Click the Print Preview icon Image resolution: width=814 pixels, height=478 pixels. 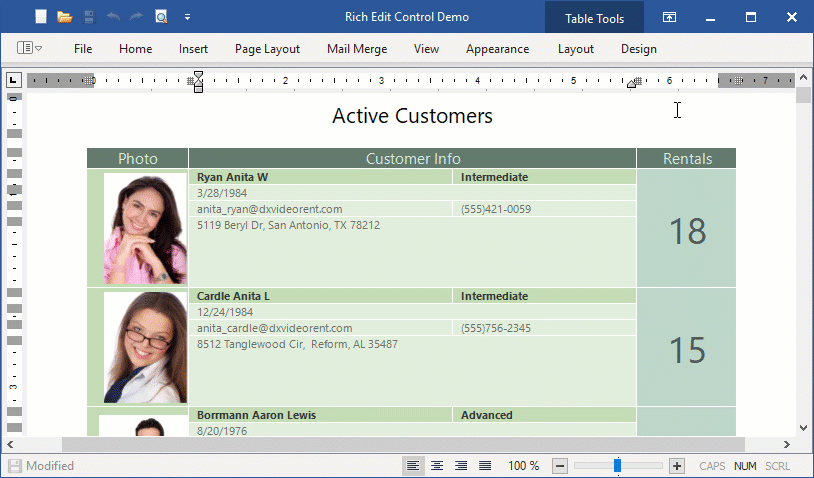[x=161, y=17]
